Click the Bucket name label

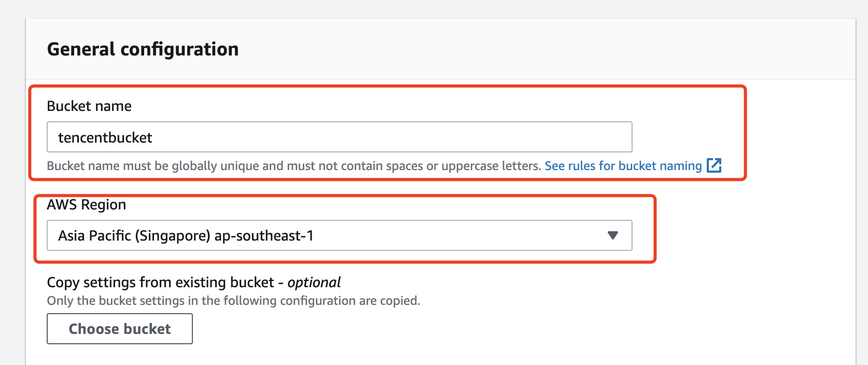pos(89,106)
